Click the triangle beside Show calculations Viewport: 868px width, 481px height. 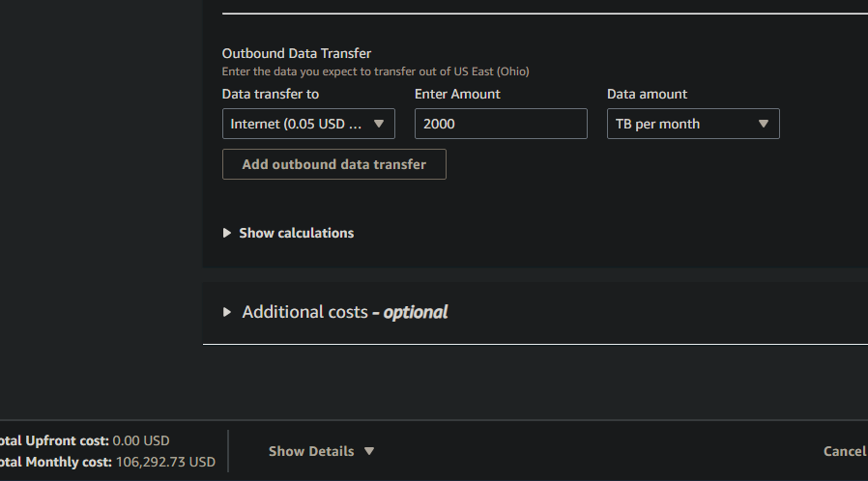[x=227, y=233]
